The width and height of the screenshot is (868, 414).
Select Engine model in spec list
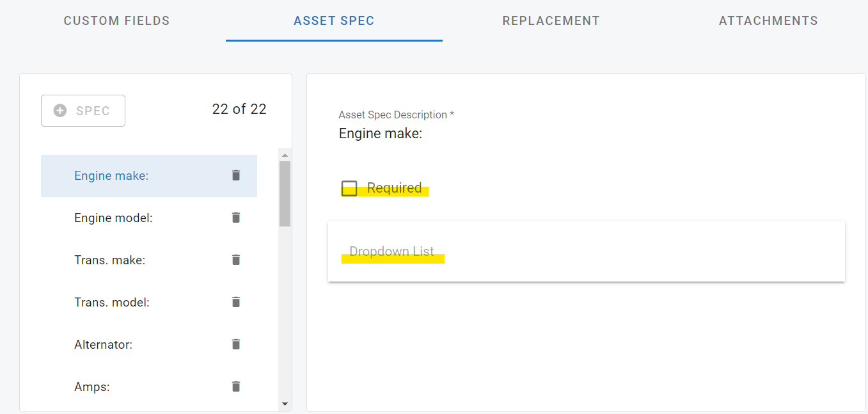113,218
